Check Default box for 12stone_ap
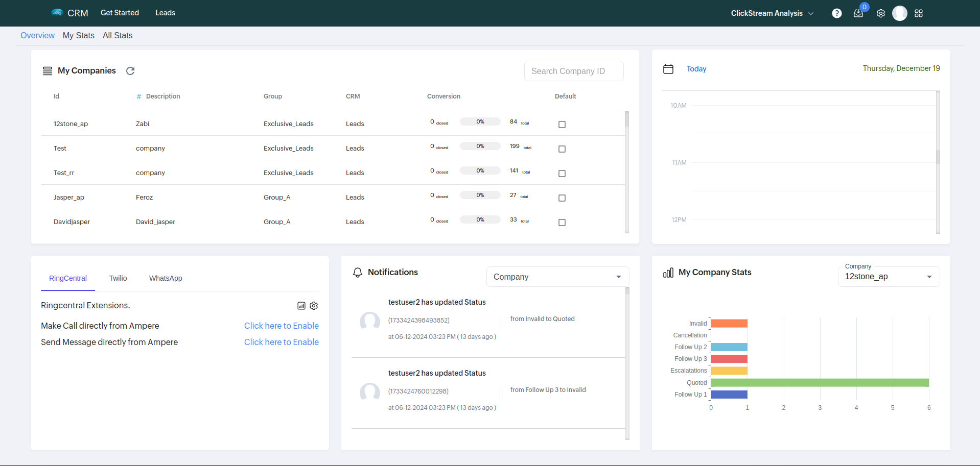The image size is (980, 466). pos(562,125)
